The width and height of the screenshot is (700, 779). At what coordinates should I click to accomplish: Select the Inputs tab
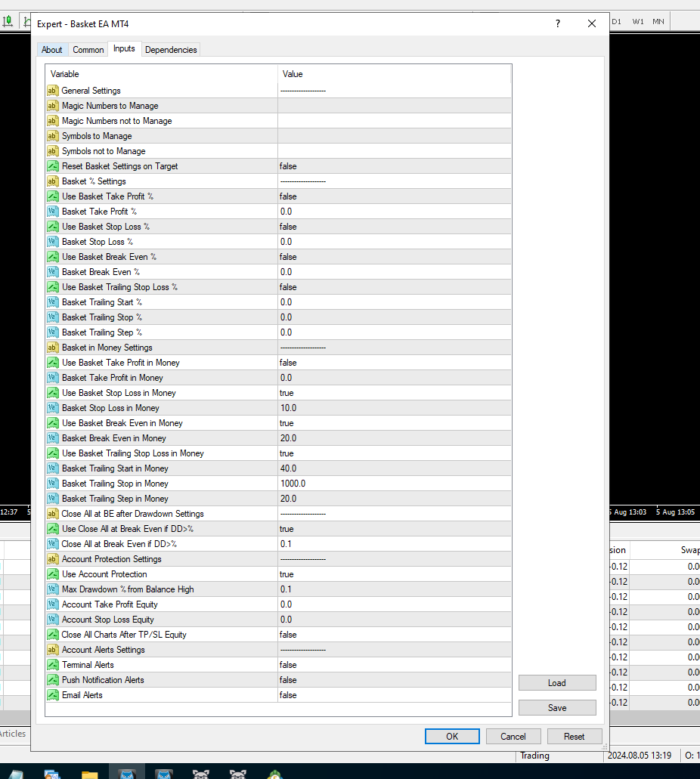click(x=124, y=48)
